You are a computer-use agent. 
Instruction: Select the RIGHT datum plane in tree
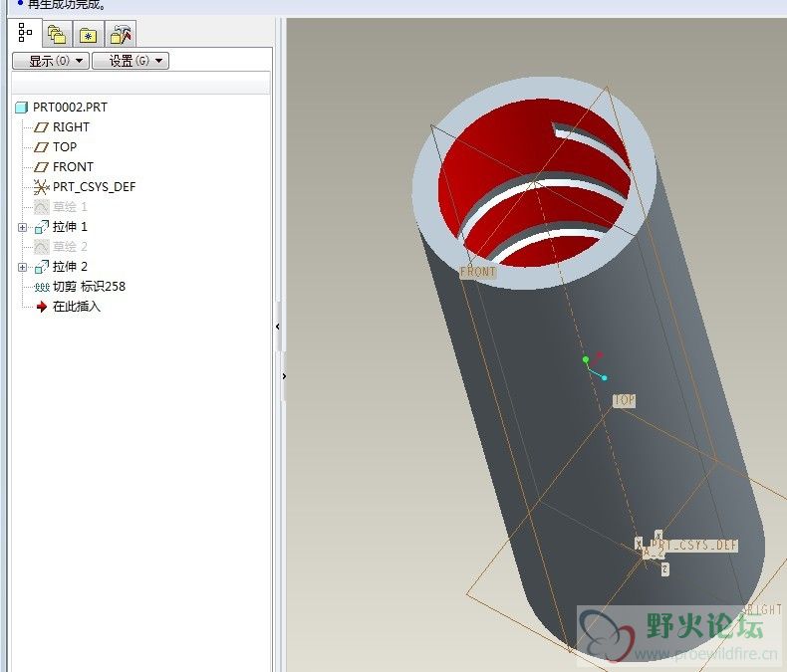click(x=71, y=126)
